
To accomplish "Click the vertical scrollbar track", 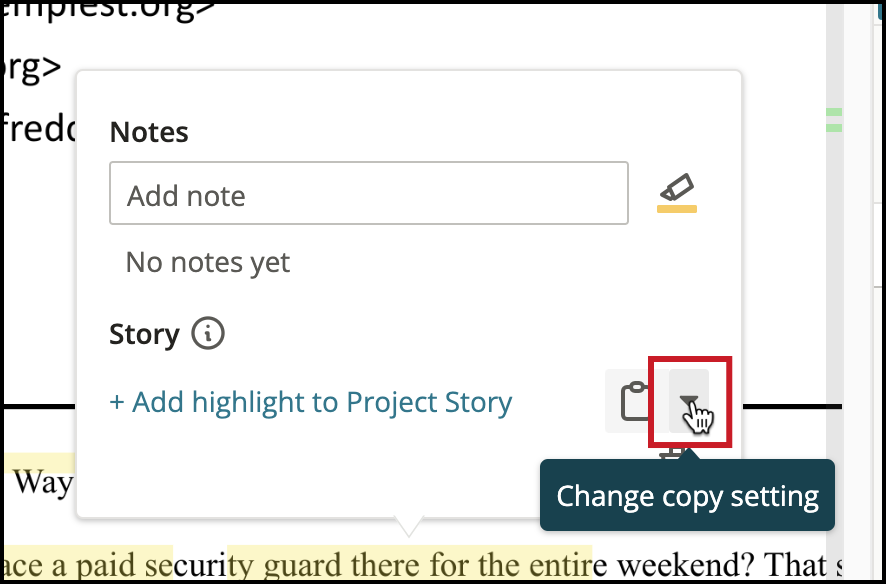I will [x=834, y=282].
